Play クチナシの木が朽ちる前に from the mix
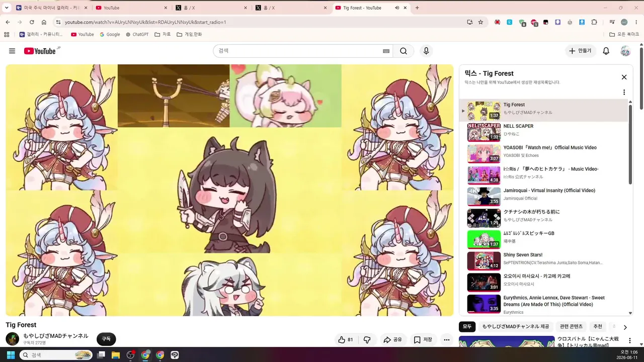Image resolution: width=644 pixels, height=362 pixels. coord(544,218)
